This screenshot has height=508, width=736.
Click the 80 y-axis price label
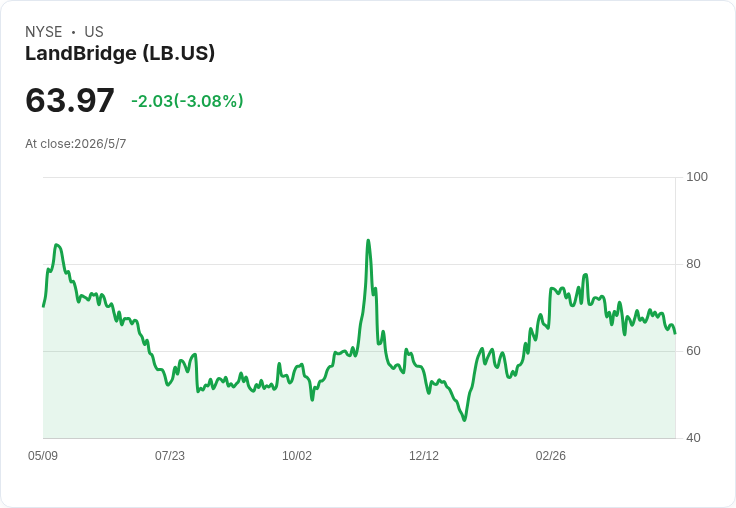point(693,264)
